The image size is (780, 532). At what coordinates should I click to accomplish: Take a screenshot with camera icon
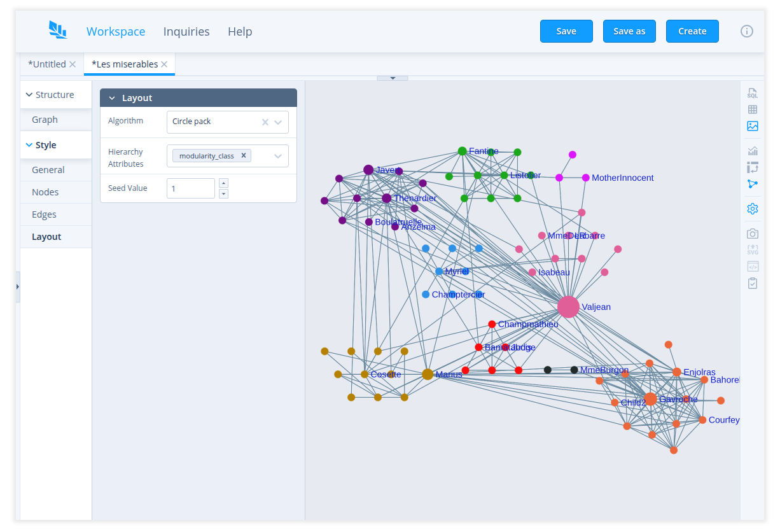[x=753, y=234]
